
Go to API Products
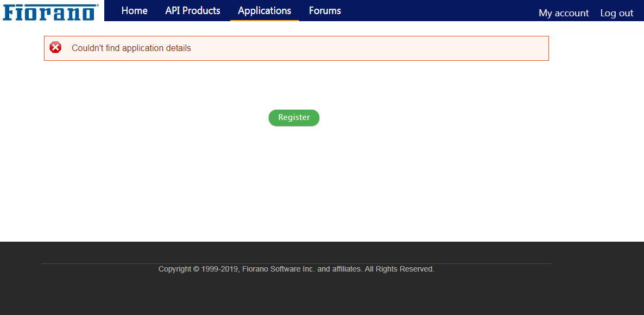click(x=193, y=11)
